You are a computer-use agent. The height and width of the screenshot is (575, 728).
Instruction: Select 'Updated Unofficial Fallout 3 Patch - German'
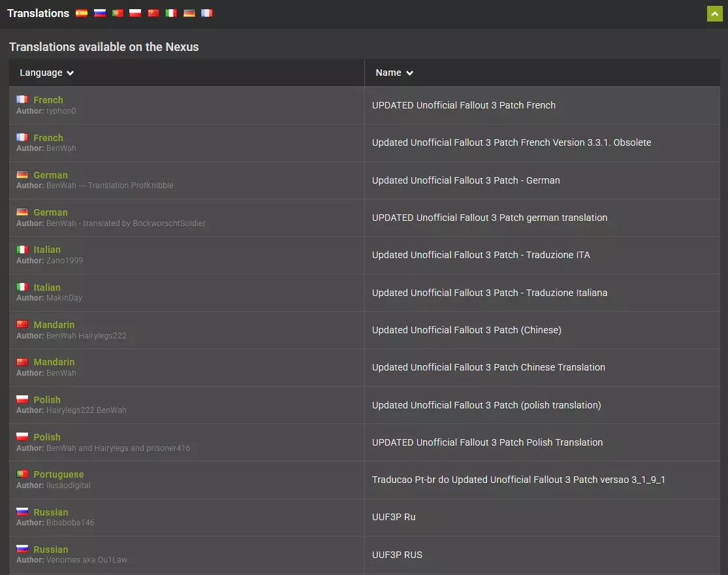pos(466,181)
